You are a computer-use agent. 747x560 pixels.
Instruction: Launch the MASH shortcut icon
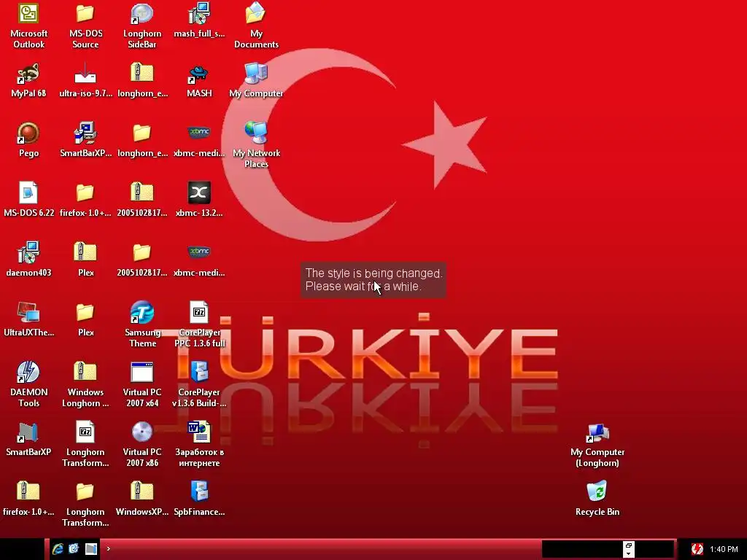[x=199, y=74]
